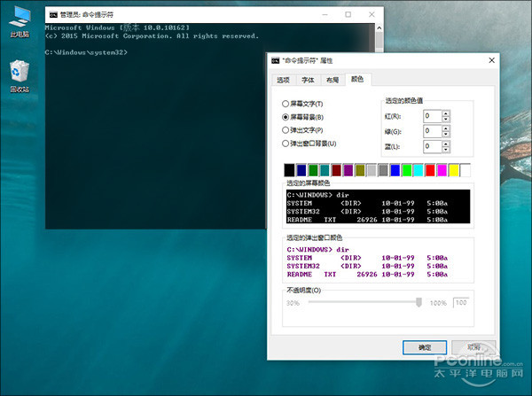Pick the bright green color swatch

pos(406,170)
